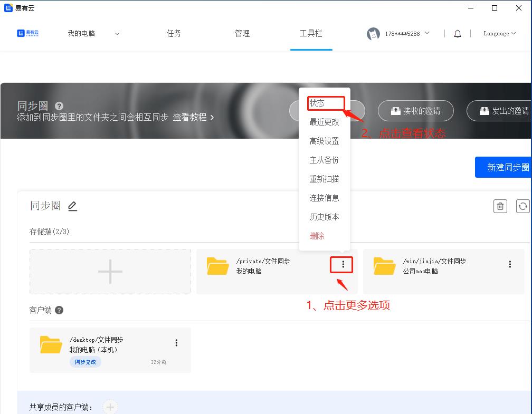
Task: Click the user avatar icon
Action: coord(373,34)
